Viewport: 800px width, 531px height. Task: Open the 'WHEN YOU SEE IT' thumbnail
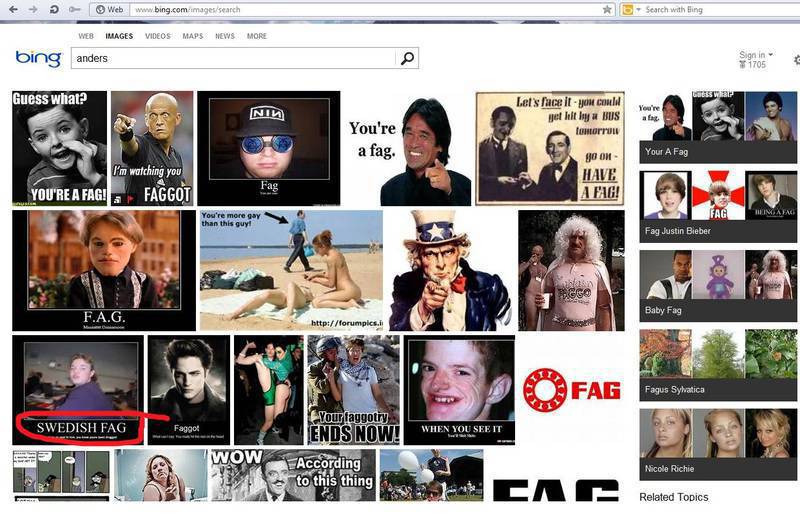coord(459,390)
